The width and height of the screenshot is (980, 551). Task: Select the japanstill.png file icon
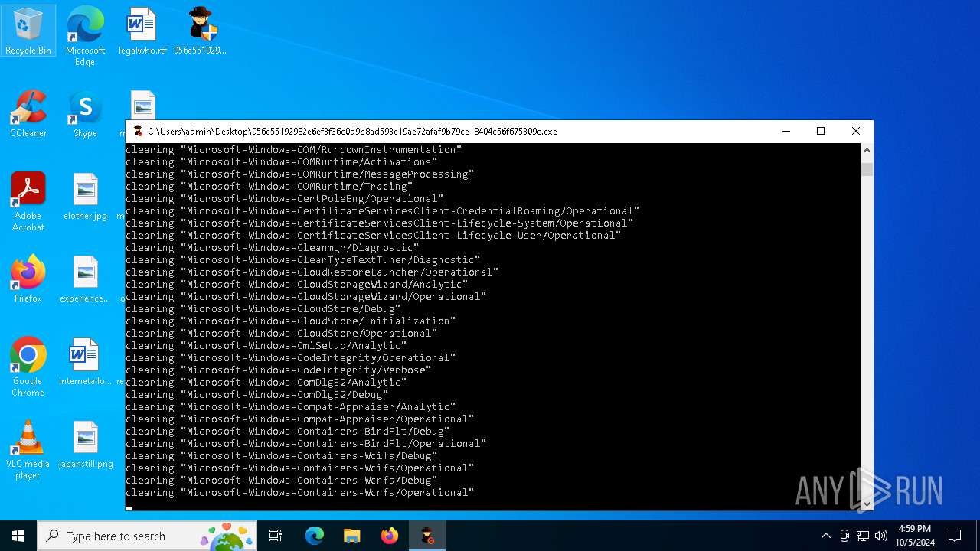click(85, 445)
